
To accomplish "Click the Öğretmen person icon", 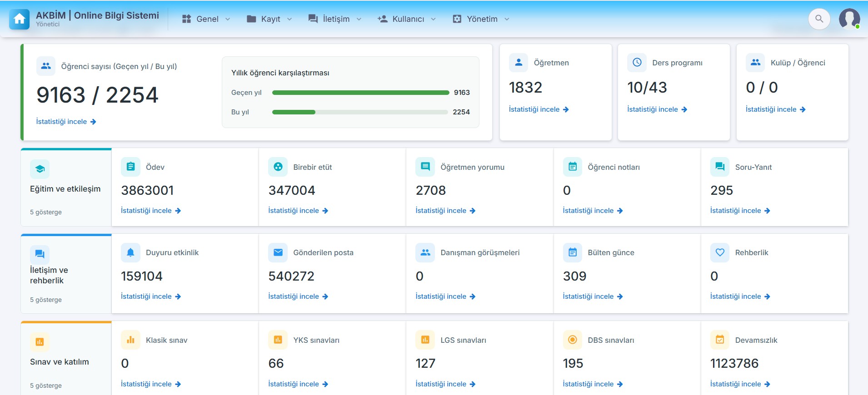I will point(519,62).
